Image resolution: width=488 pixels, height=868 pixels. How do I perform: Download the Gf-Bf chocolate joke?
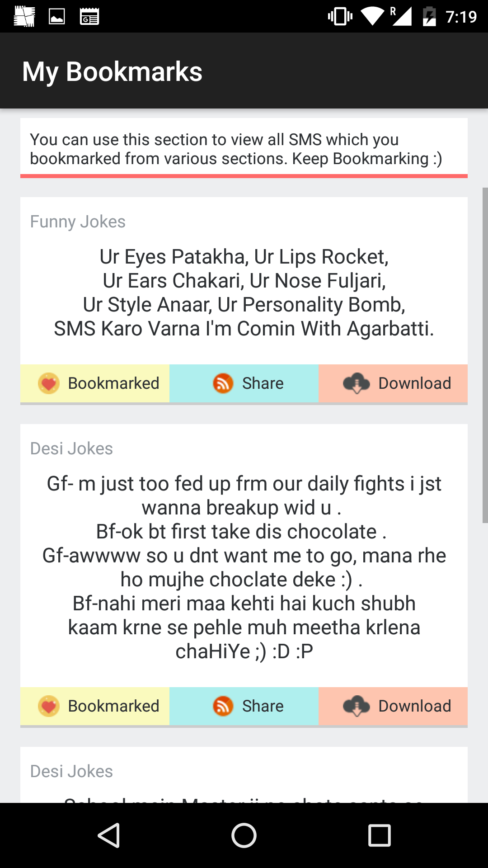pyautogui.click(x=393, y=706)
